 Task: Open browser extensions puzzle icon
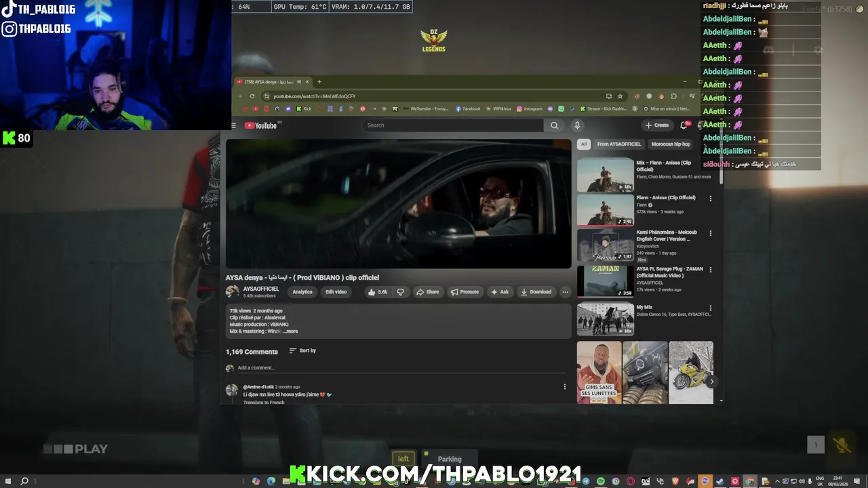click(673, 96)
